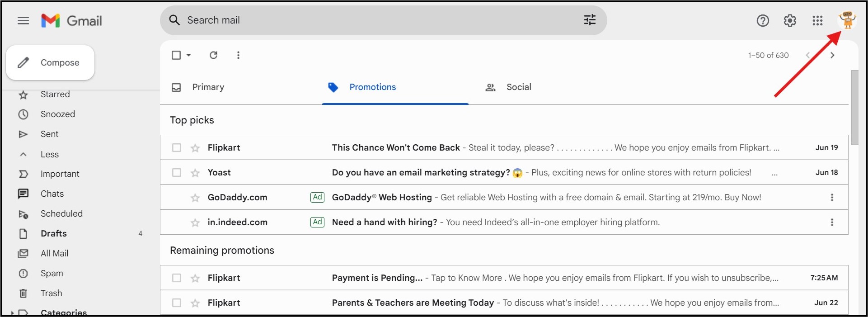Open the 'GoDaddy® Web Hosting' ad
Screen dimensions: 868x317
click(x=504, y=198)
